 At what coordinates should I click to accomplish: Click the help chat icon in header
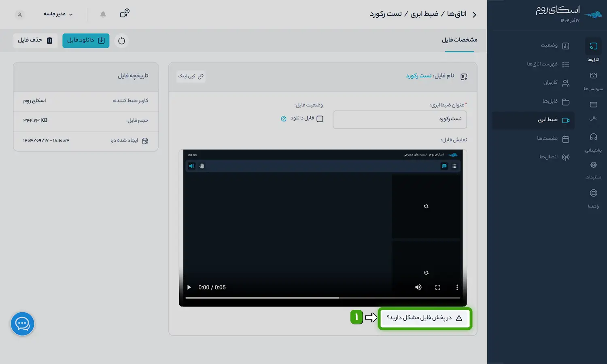124,14
